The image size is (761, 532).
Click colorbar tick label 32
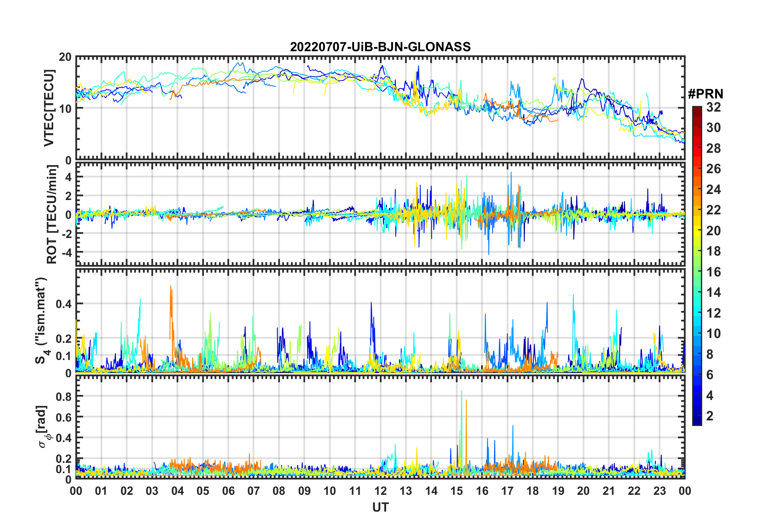pos(713,107)
